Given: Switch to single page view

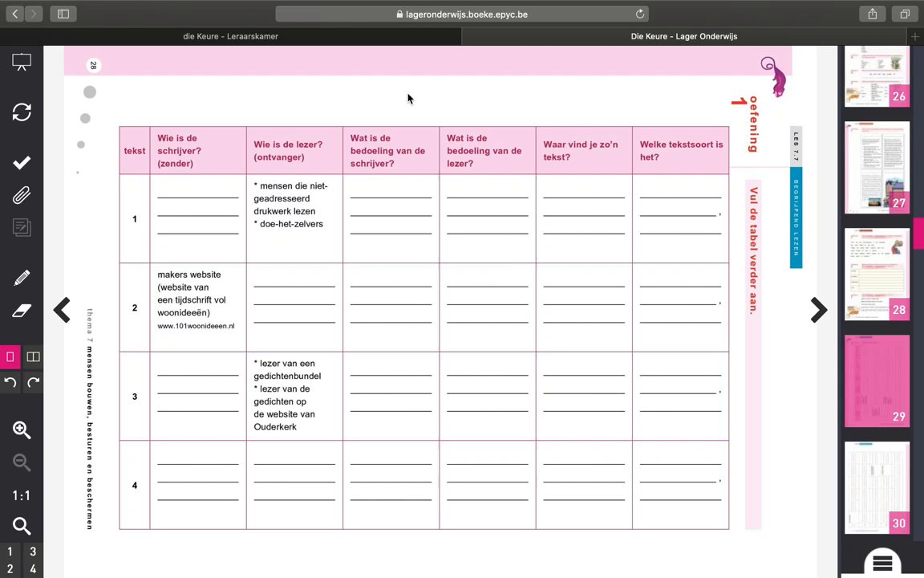Looking at the screenshot, I should pyautogui.click(x=10, y=356).
